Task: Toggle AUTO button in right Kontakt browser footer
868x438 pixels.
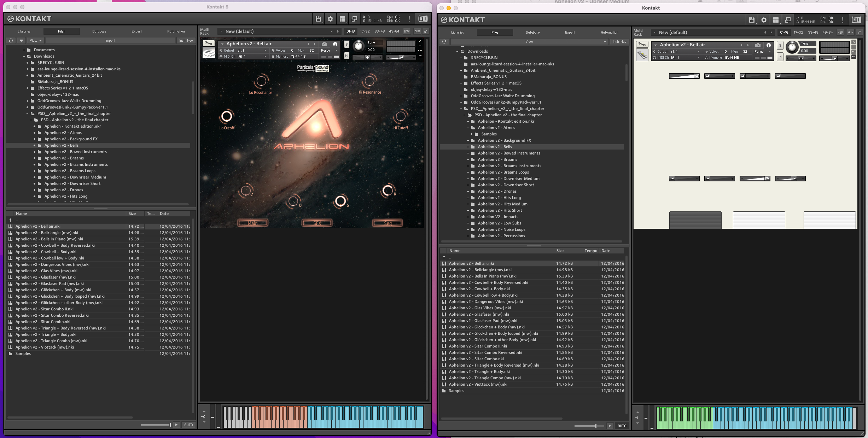Action: 622,426
